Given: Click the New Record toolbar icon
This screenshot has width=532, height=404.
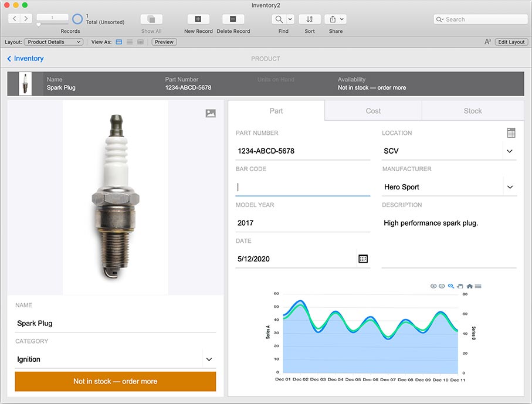Looking at the screenshot, I should [x=198, y=19].
